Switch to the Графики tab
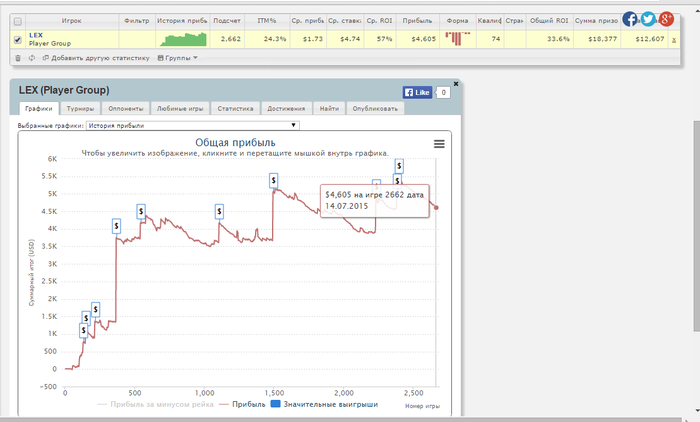Image resolution: width=700 pixels, height=422 pixels. click(39, 109)
